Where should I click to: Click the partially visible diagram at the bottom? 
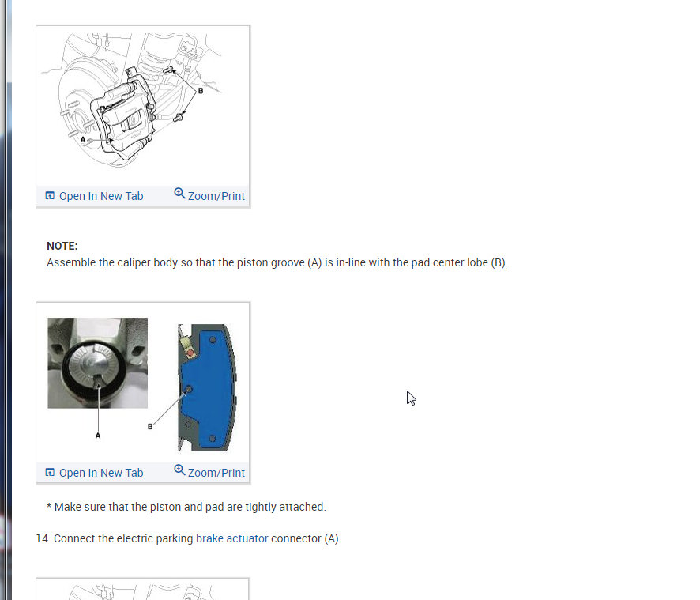(x=143, y=589)
